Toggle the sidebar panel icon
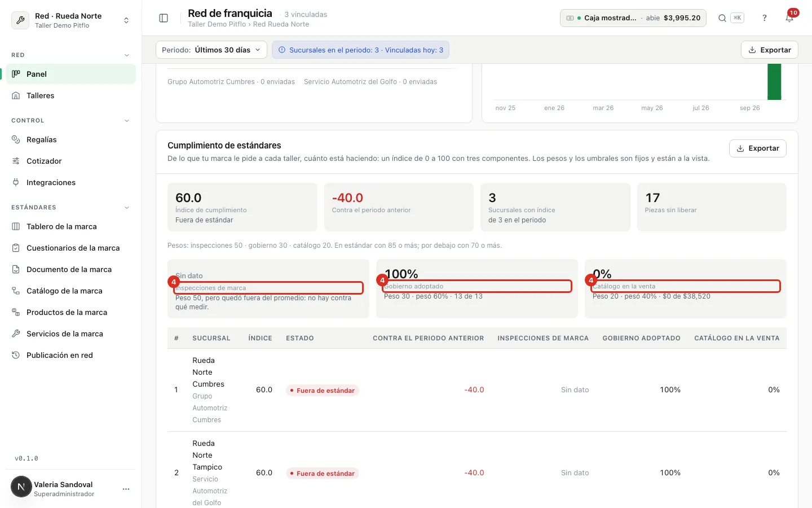812x508 pixels. (x=164, y=18)
